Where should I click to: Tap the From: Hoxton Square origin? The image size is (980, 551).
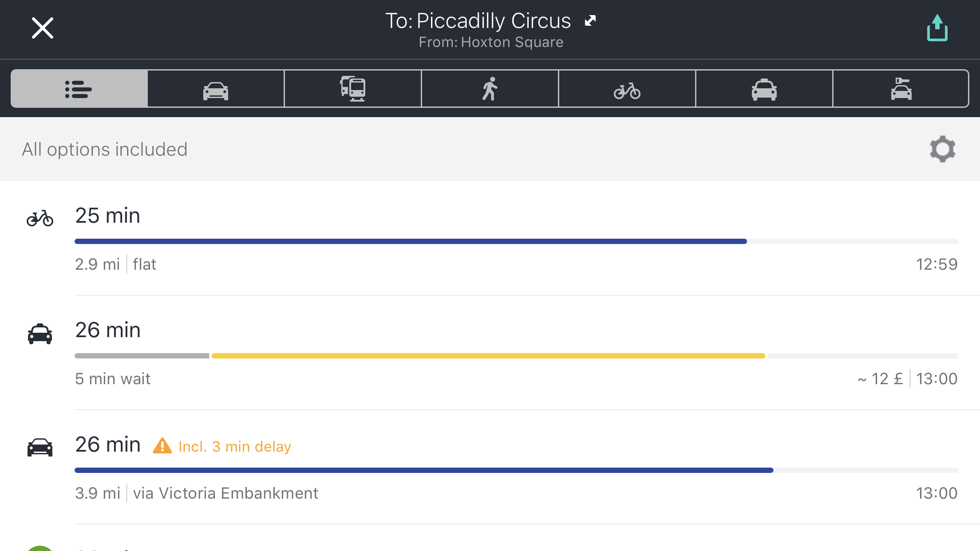(491, 42)
